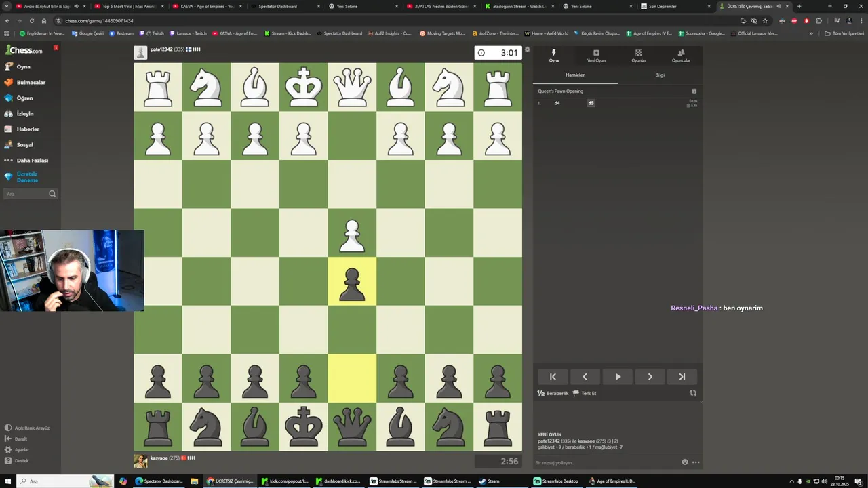This screenshot has width=868, height=488.
Task: Click Windows taskbar Ara search box
Action: [64, 481]
